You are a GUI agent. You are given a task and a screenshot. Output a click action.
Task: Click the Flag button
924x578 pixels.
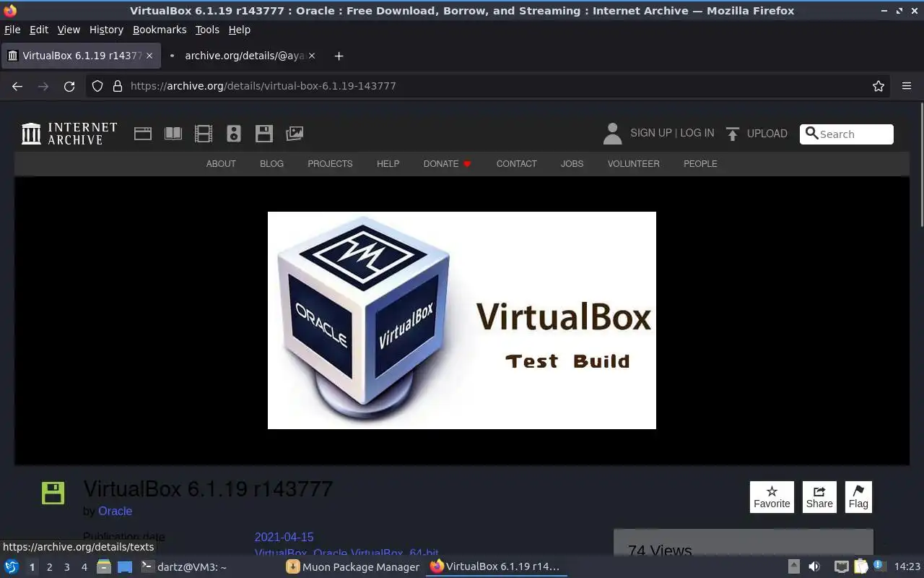point(858,497)
